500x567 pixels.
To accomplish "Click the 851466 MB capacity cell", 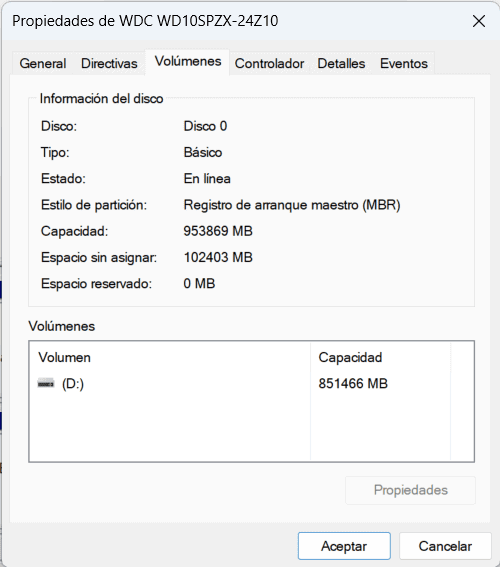I will click(353, 384).
